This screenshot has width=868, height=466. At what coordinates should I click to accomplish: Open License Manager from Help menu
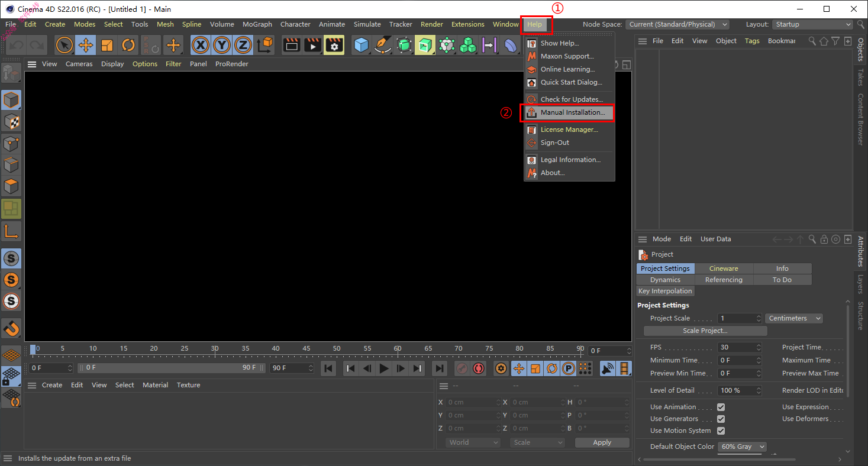569,130
